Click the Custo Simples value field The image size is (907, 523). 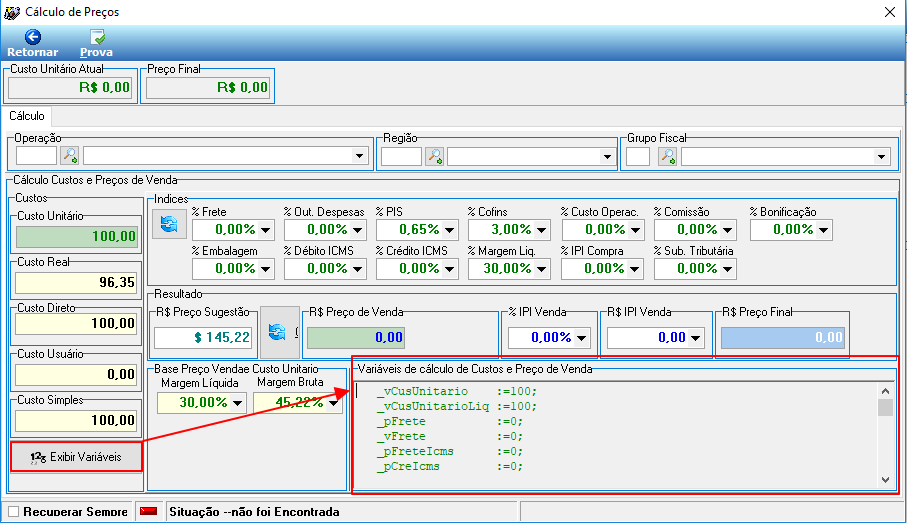77,421
